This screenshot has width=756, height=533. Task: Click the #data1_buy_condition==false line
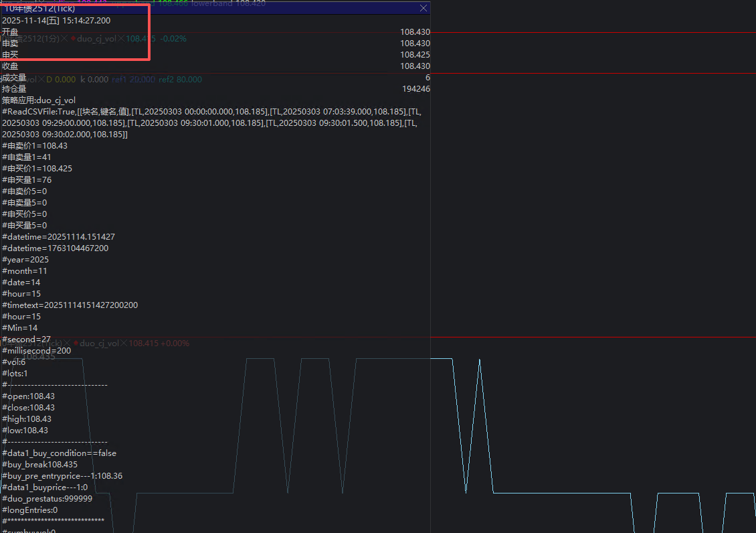tap(59, 453)
